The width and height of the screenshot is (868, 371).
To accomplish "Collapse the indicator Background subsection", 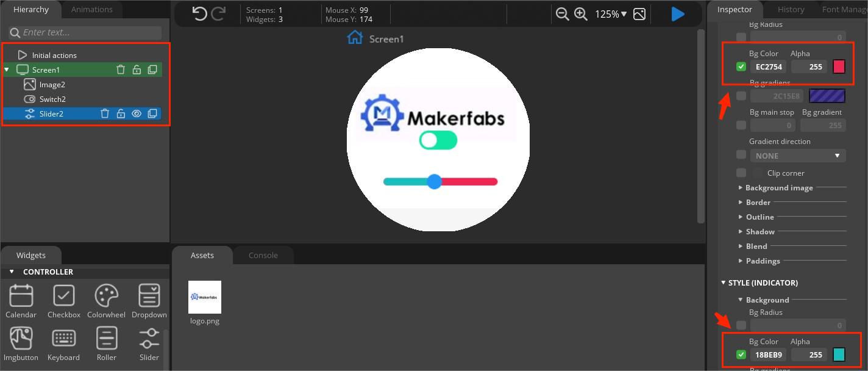I will (x=741, y=300).
